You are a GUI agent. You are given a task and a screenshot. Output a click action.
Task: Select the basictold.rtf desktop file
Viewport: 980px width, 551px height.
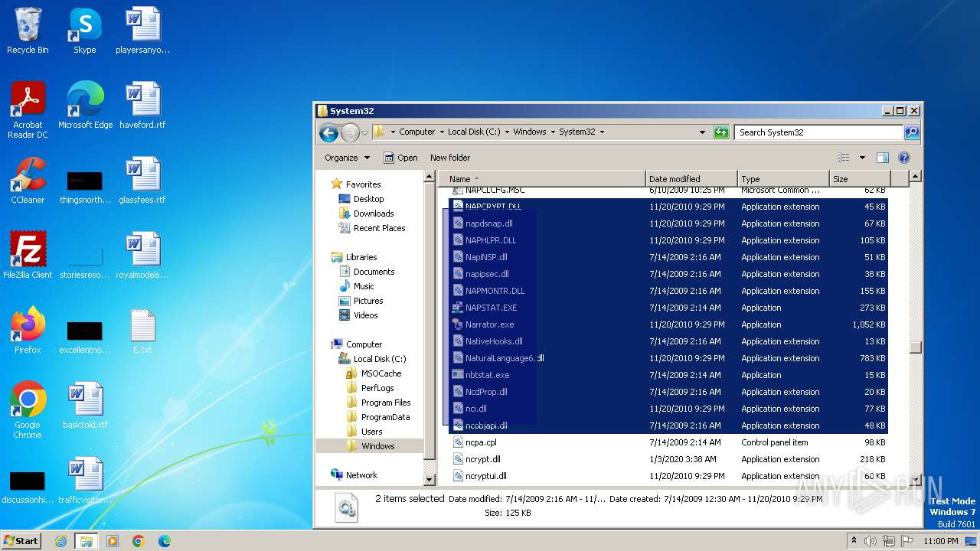[85, 406]
